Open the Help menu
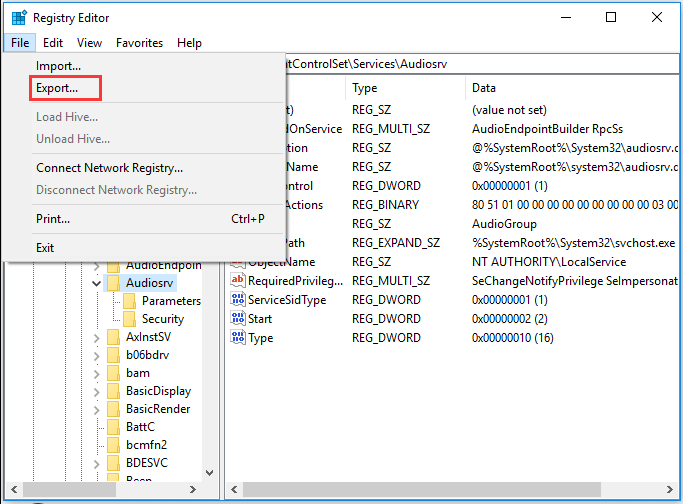This screenshot has height=504, width=683. (x=189, y=43)
